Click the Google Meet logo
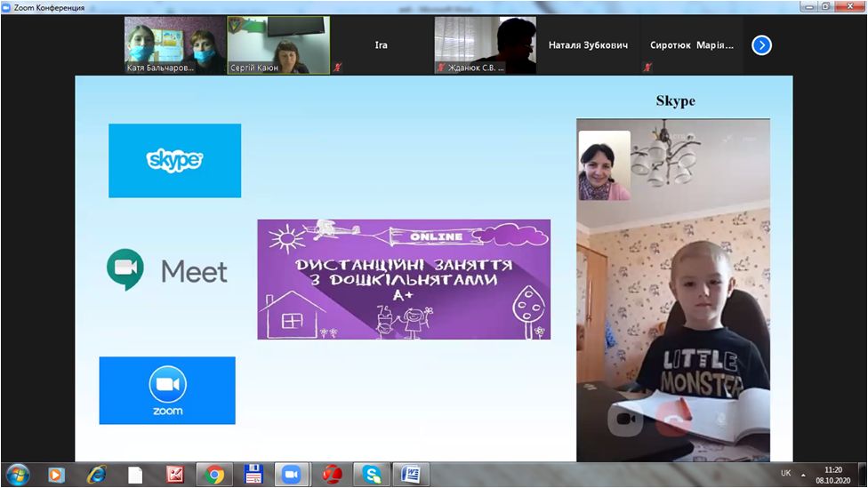Viewport: 868px width, 488px height. coord(168,271)
